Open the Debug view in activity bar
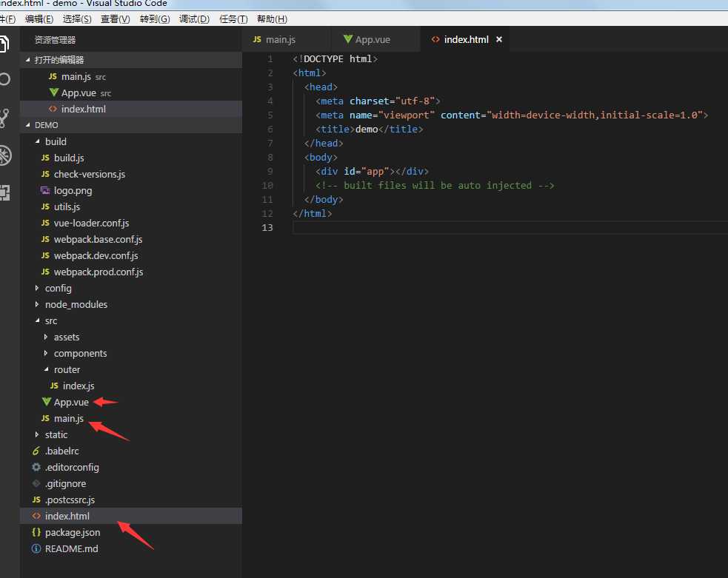The image size is (728, 578). click(x=6, y=155)
